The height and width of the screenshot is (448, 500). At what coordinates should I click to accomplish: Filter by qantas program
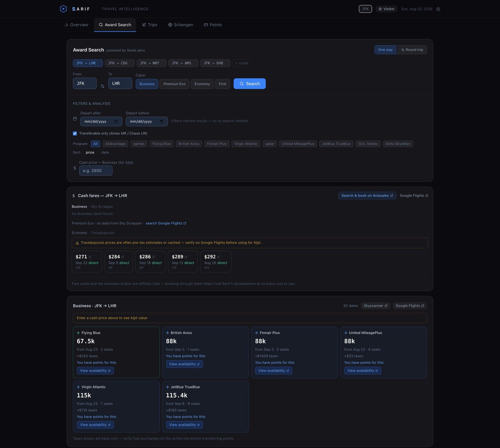coord(139,144)
